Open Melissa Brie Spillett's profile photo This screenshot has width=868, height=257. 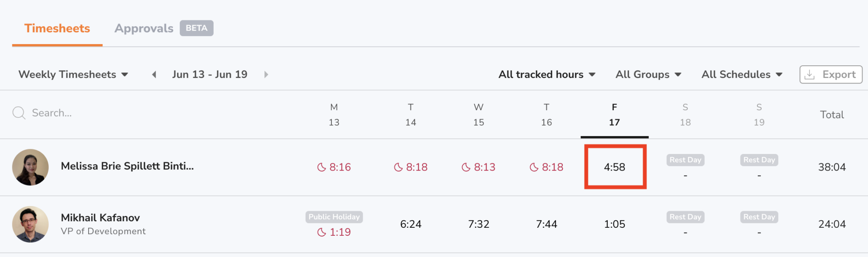31,167
